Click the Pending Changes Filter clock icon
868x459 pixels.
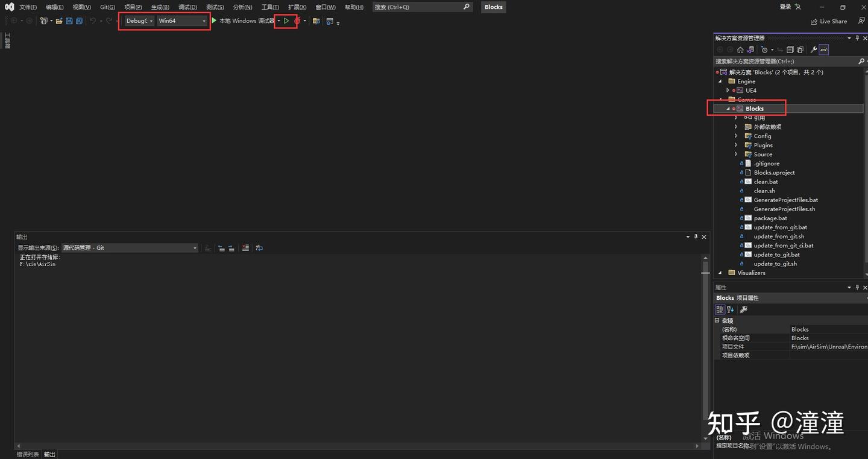(x=764, y=50)
